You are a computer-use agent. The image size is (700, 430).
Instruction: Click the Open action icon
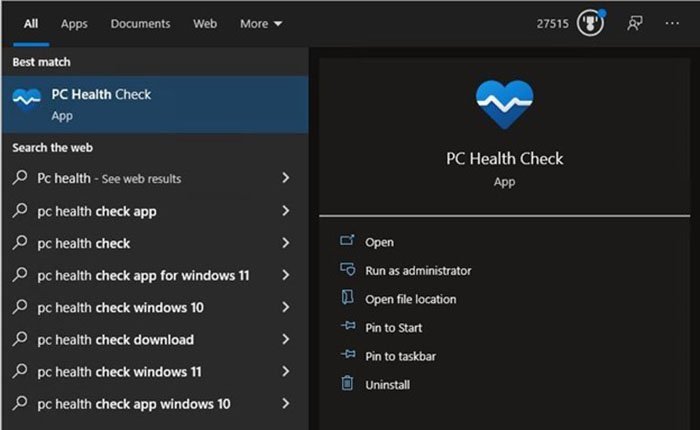pos(347,241)
